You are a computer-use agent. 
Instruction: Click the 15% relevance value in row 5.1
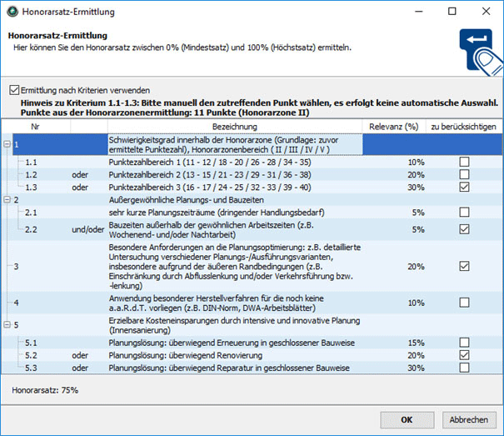pyautogui.click(x=417, y=343)
